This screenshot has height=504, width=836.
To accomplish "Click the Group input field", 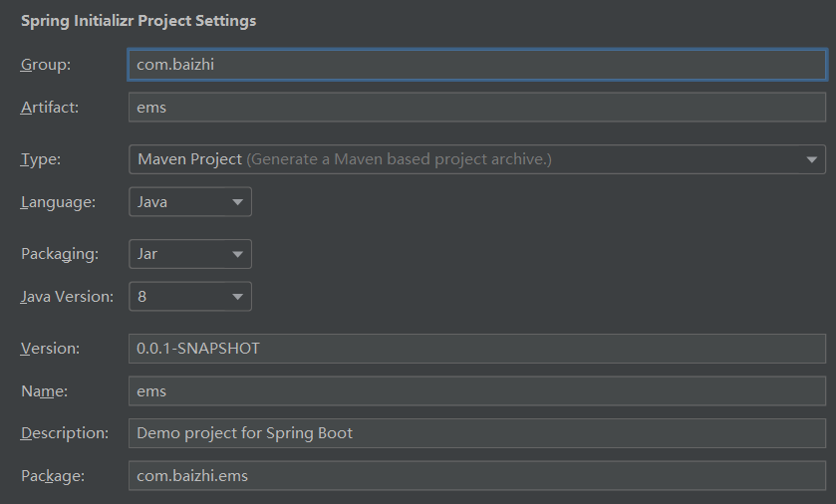I will pyautogui.click(x=476, y=65).
